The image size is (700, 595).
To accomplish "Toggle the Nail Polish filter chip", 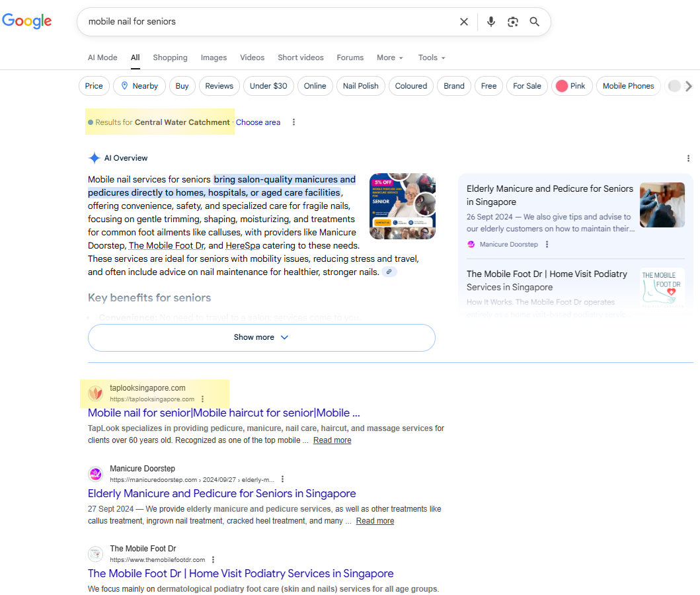I will tap(360, 86).
